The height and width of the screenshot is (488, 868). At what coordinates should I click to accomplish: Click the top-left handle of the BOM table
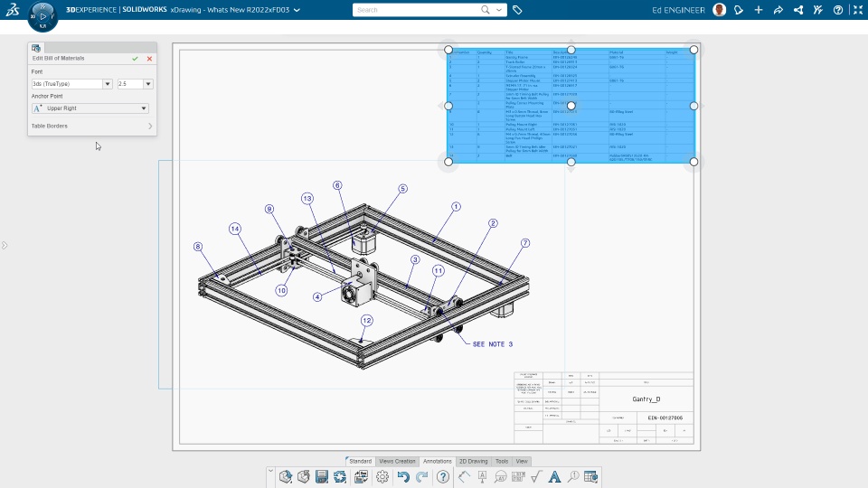point(448,50)
